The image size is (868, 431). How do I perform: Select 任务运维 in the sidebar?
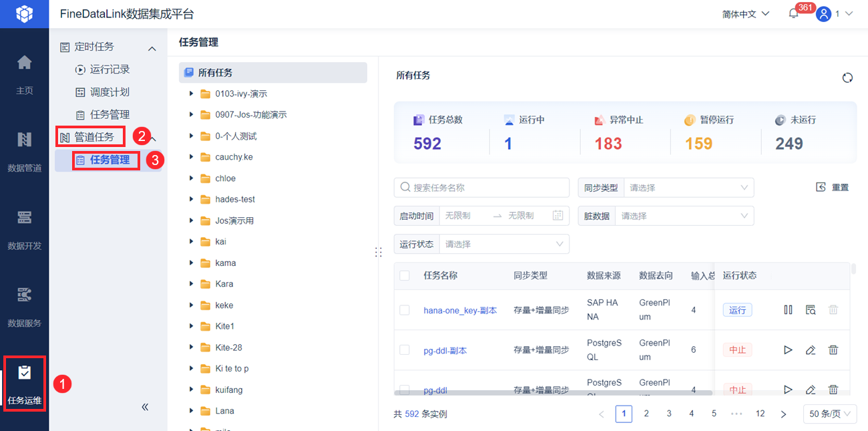(x=24, y=384)
